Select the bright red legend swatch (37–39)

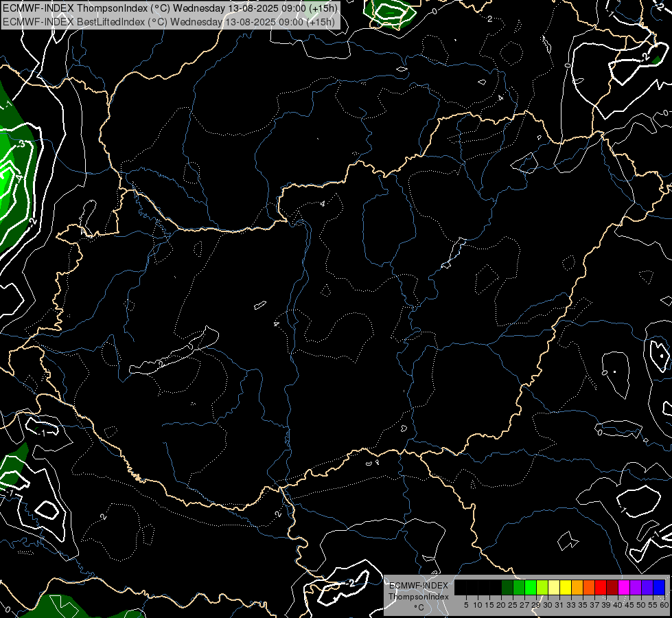pos(601,588)
